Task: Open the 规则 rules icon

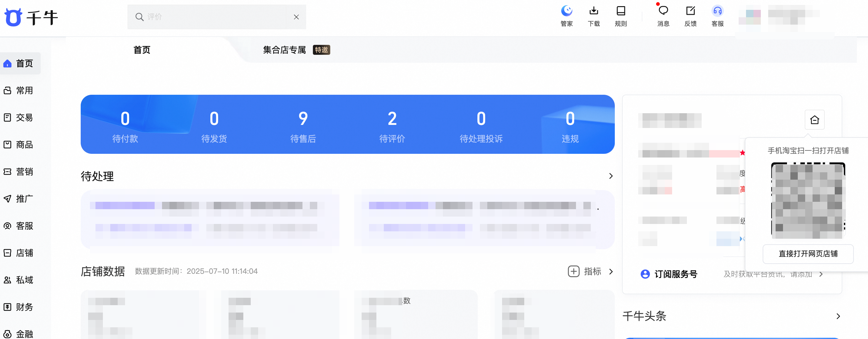Action: point(621,16)
